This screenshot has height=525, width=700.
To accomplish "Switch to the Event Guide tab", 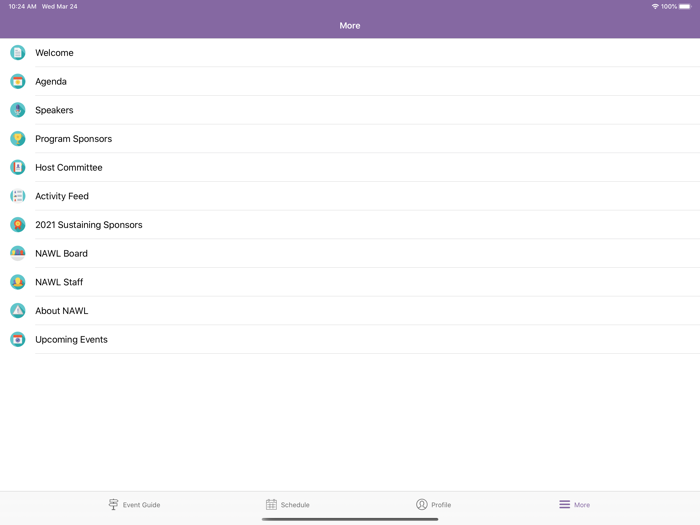I will [134, 504].
